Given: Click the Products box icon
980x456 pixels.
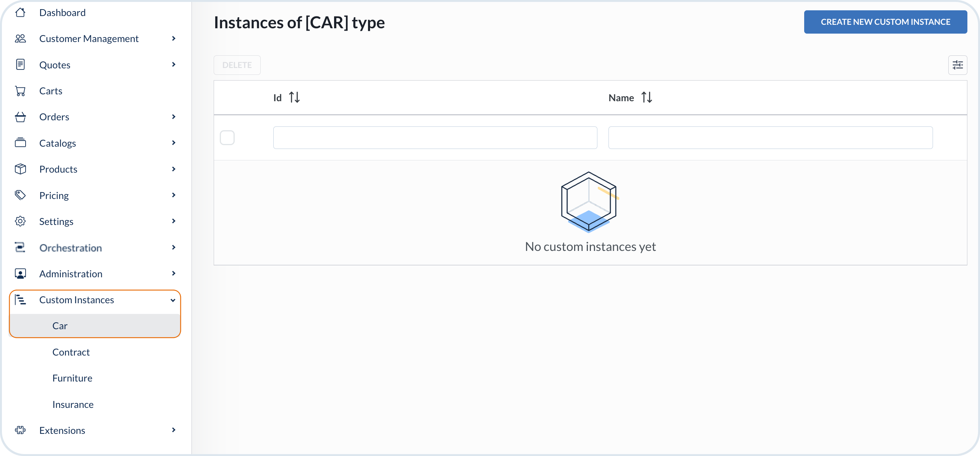Looking at the screenshot, I should coord(20,169).
